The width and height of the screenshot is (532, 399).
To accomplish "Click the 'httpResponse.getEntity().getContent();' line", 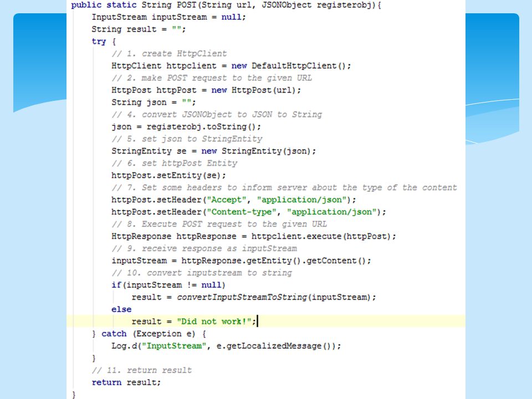I will click(x=241, y=261).
